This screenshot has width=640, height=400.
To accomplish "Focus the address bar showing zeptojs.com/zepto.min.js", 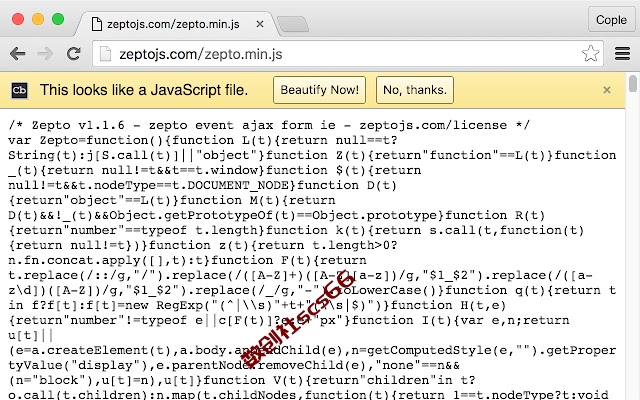I will pos(347,54).
